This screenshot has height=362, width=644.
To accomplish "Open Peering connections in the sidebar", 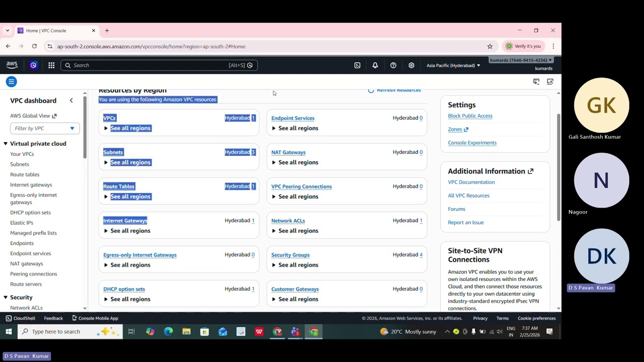I will coord(34,274).
